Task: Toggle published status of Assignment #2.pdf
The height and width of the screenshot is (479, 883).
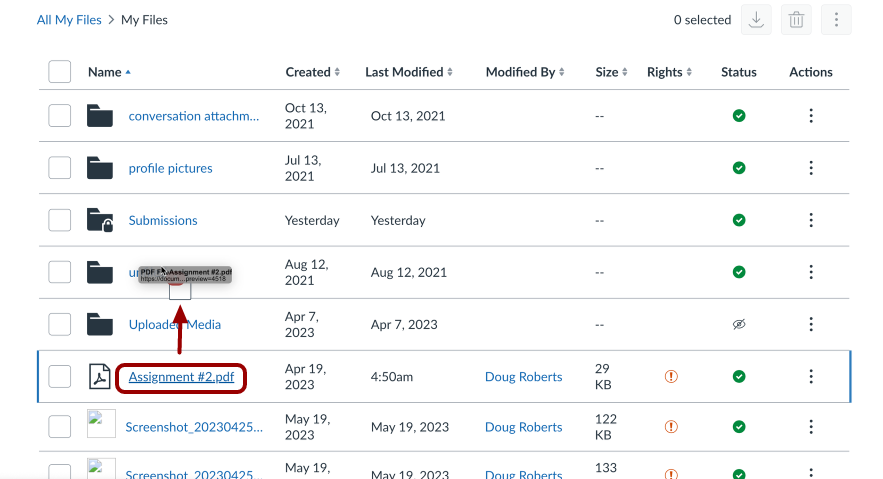Action: click(x=739, y=377)
